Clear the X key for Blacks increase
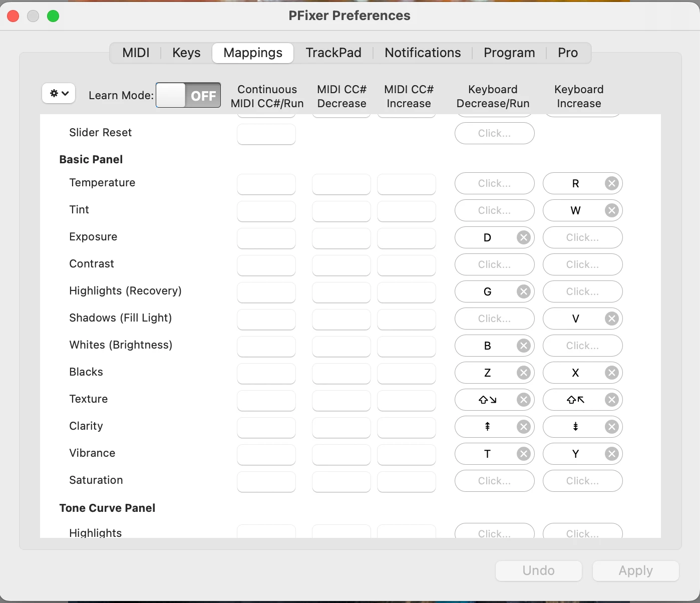 (611, 373)
